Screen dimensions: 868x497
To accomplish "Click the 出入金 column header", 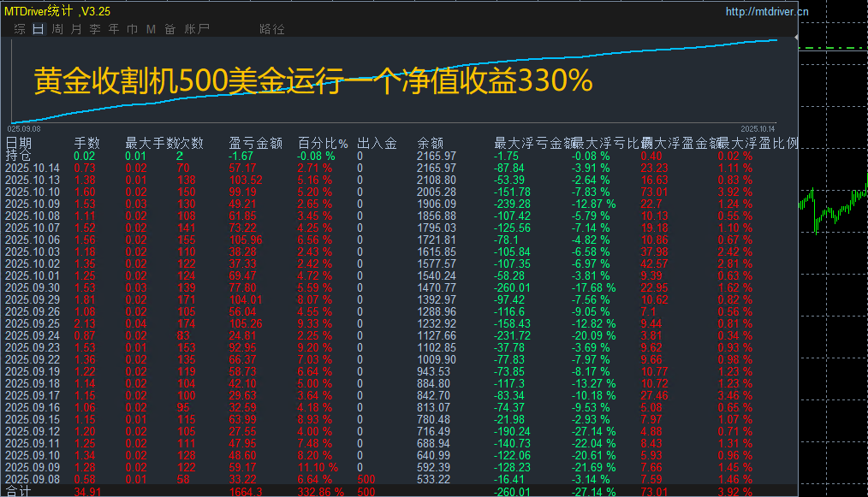I will tap(377, 144).
